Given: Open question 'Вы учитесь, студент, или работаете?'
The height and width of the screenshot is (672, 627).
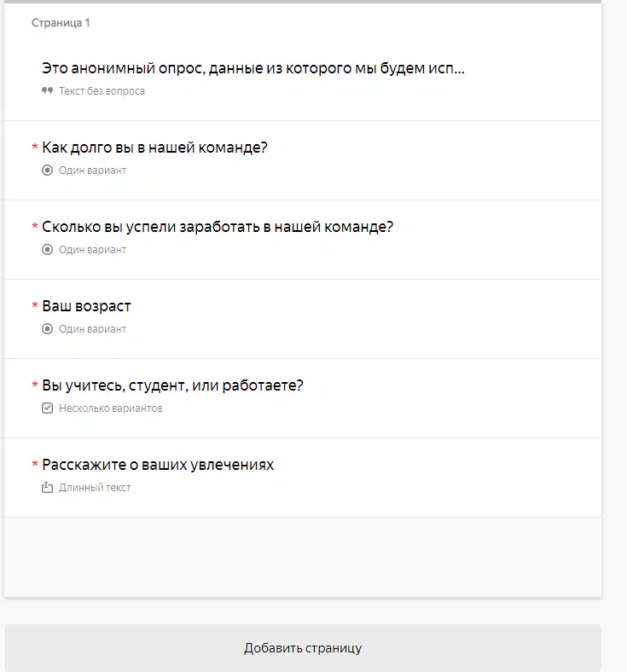Looking at the screenshot, I should click(172, 385).
